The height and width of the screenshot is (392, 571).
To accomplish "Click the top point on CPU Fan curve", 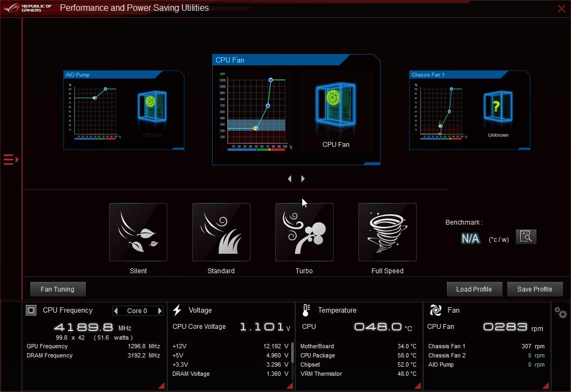I will coord(271,80).
